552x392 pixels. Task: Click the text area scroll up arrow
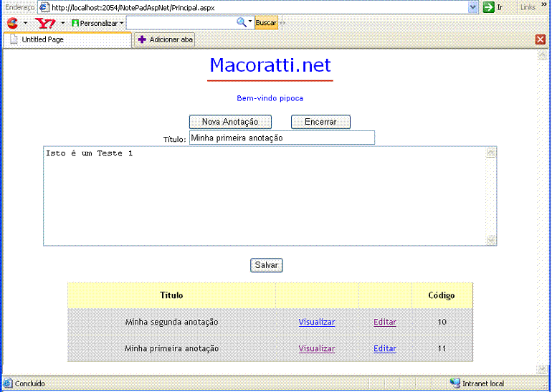point(491,153)
